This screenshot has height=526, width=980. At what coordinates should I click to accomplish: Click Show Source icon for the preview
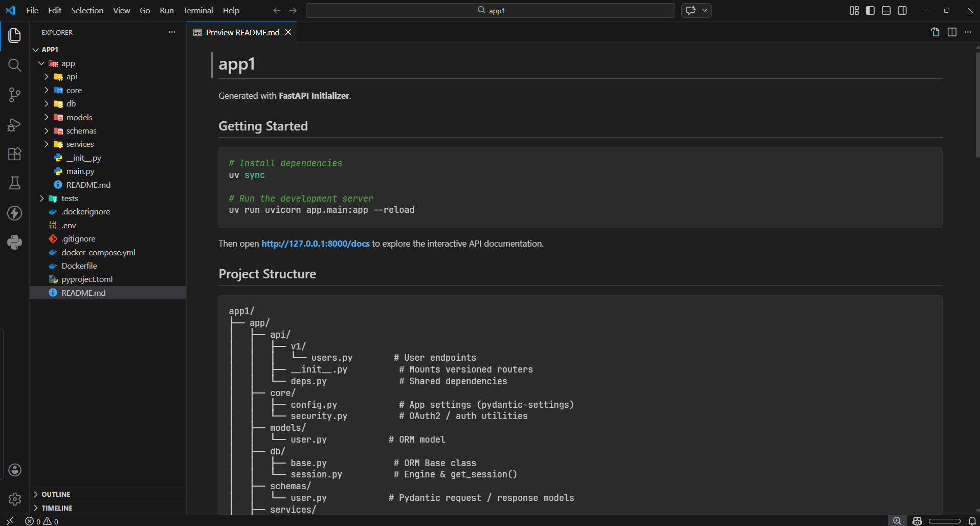pyautogui.click(x=936, y=32)
